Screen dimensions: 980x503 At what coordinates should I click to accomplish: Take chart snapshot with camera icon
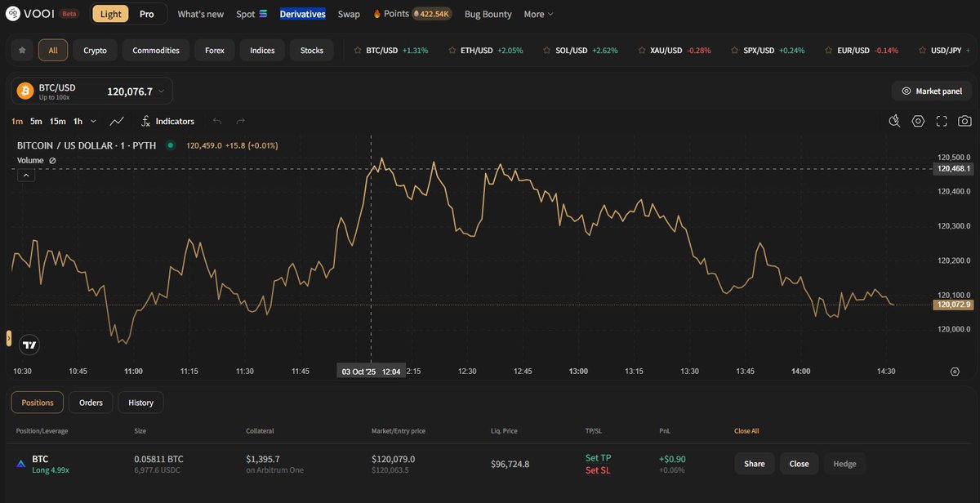click(x=964, y=121)
